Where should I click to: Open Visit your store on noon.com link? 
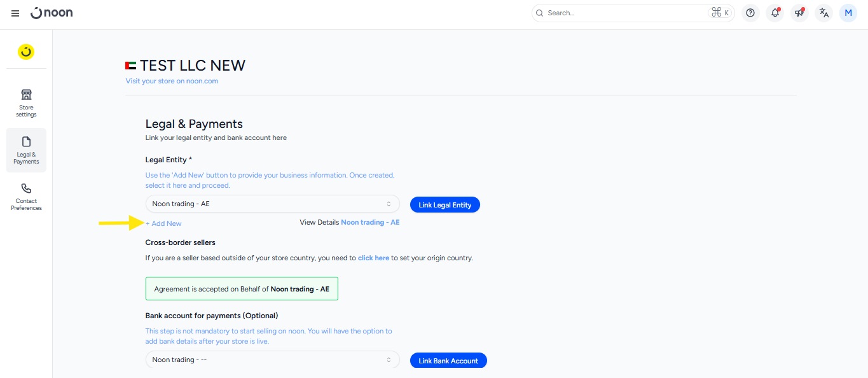pyautogui.click(x=172, y=81)
